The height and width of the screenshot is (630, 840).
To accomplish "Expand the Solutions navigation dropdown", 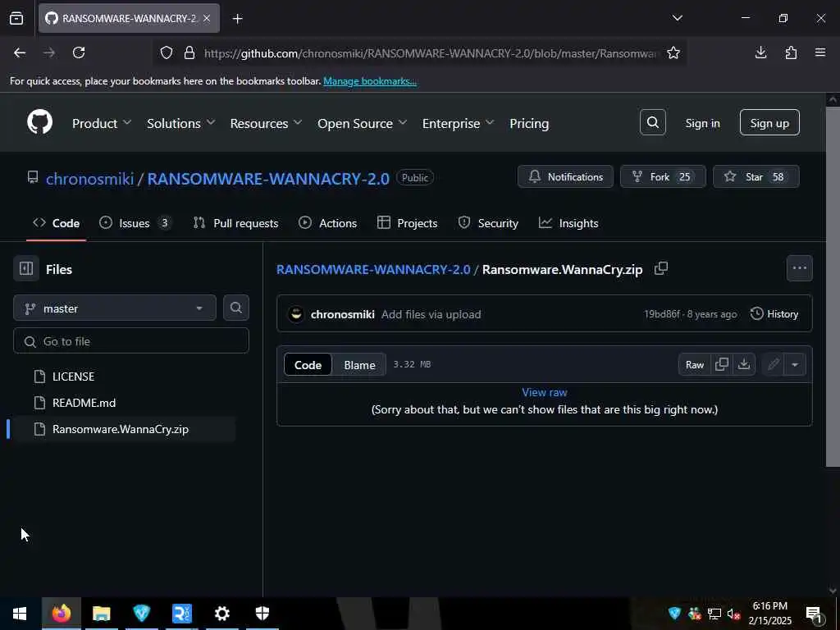I will coord(181,123).
